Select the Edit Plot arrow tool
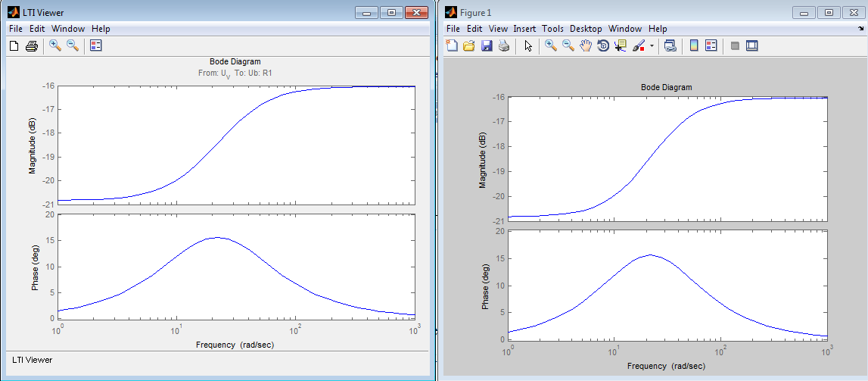The width and height of the screenshot is (868, 381). (528, 46)
